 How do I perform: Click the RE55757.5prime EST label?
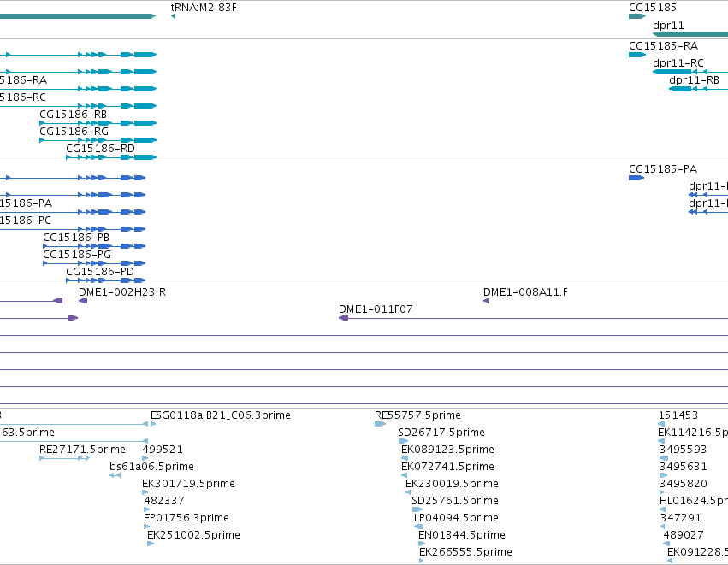417,415
